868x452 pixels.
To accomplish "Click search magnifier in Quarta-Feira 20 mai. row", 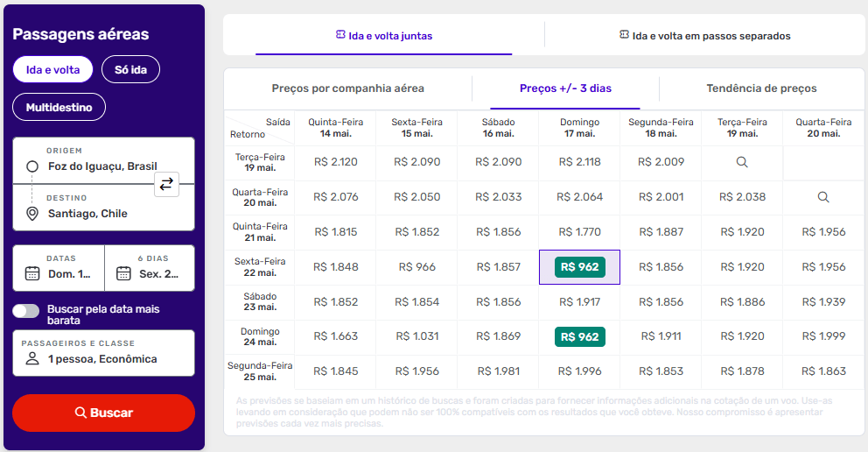I will pyautogui.click(x=822, y=197).
